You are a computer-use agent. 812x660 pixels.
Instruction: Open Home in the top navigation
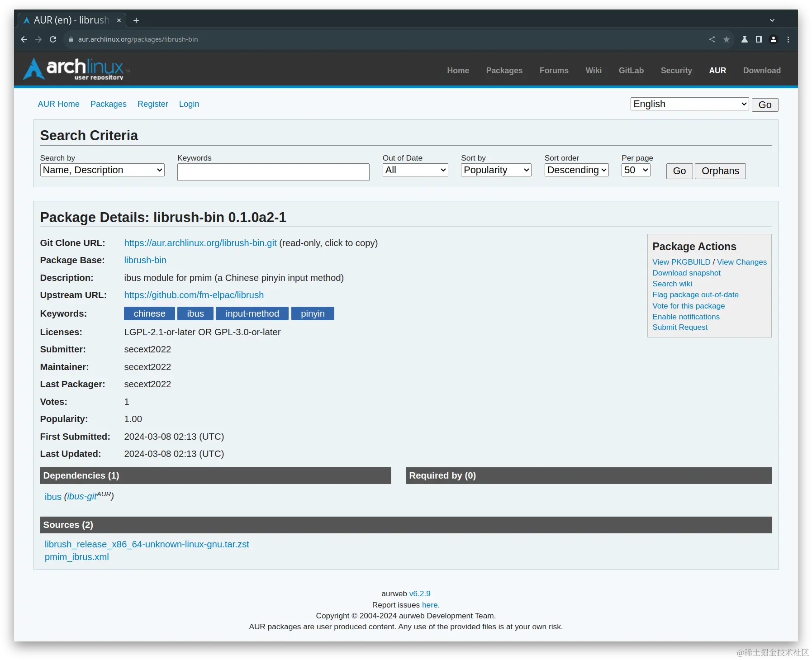tap(458, 71)
